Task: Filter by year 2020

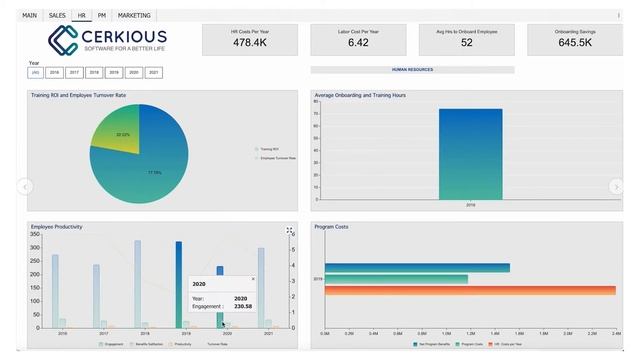Action: point(134,73)
